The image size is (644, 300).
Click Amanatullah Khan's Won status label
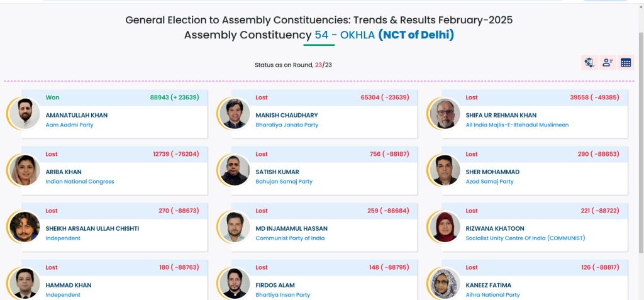[x=52, y=97]
